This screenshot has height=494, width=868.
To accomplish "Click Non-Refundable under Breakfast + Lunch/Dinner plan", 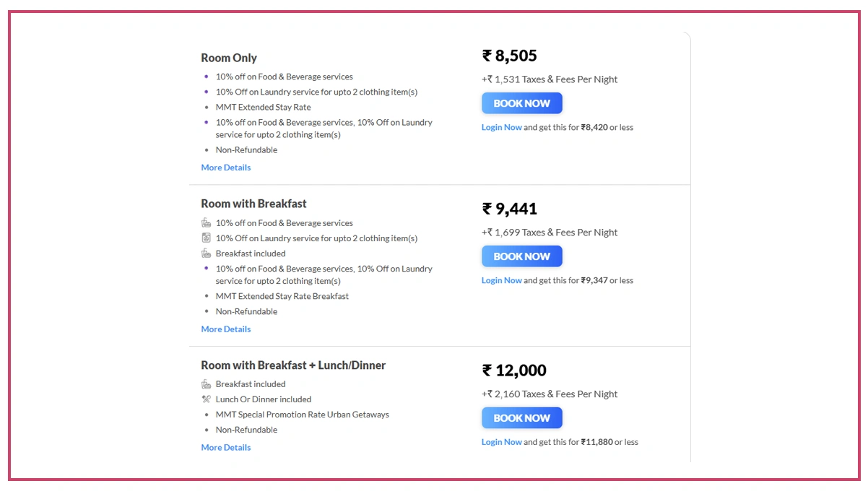I will (x=246, y=429).
